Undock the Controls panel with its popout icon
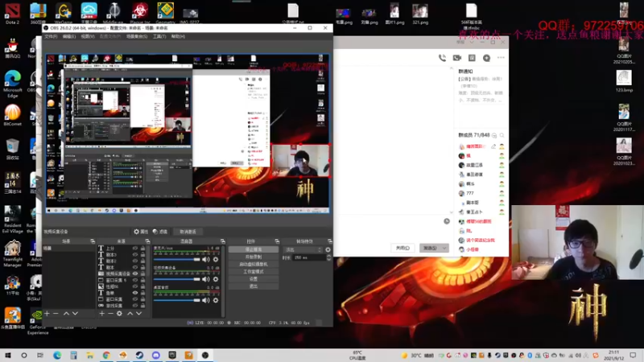Screen dimensions: 644x362 (277, 241)
